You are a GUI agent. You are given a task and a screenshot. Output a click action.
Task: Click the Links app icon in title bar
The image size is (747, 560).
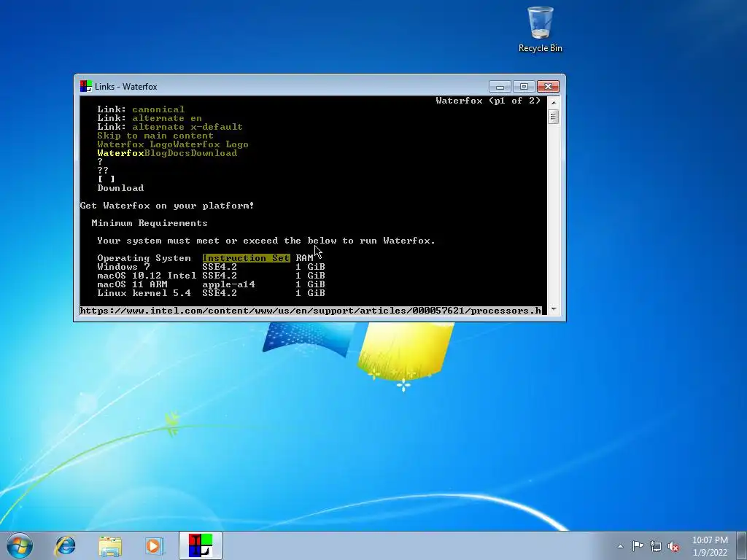click(x=86, y=86)
